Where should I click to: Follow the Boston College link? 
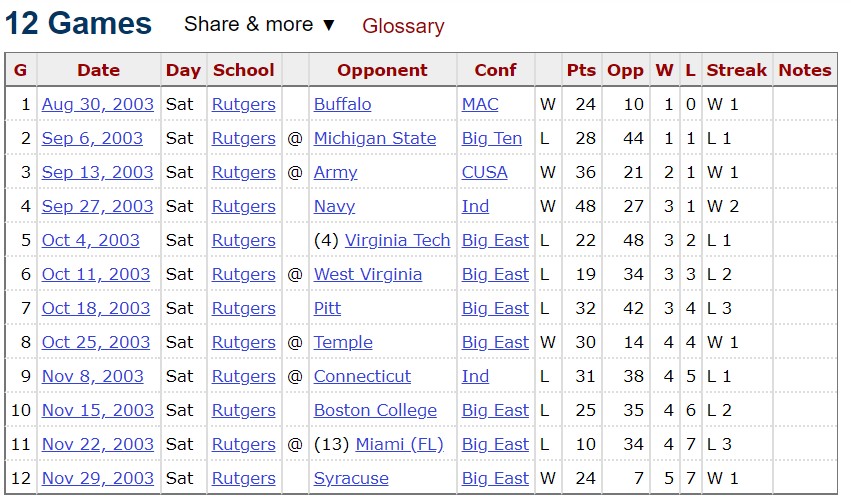click(x=375, y=410)
